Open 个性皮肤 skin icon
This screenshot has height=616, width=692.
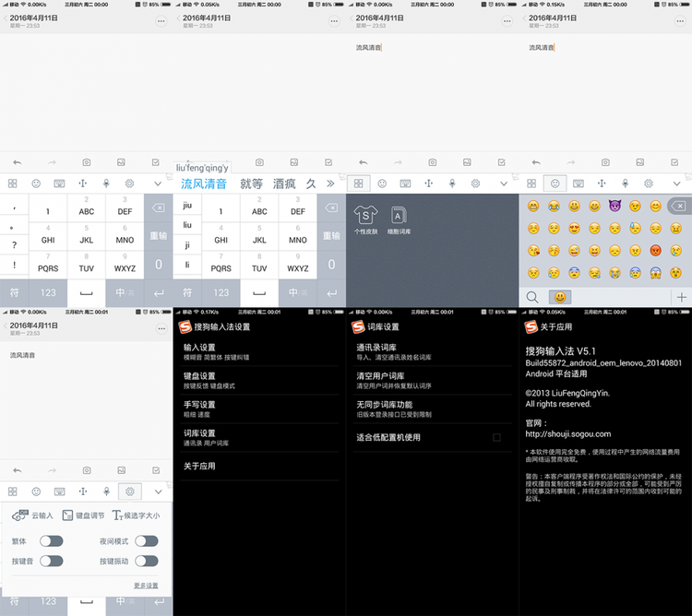point(366,217)
